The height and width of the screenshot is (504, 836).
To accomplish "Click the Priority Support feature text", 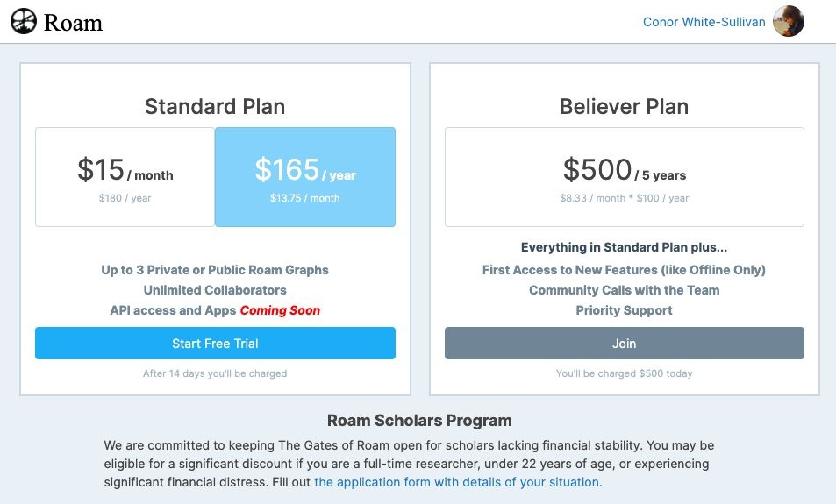I will [624, 310].
